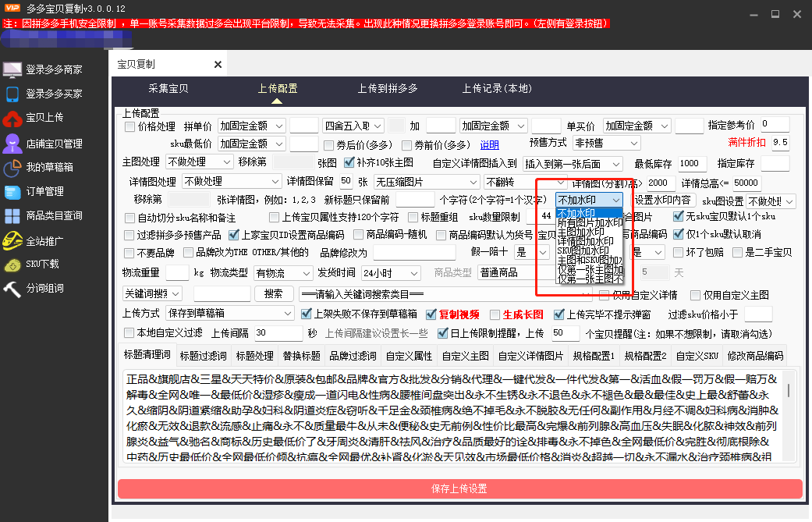812x522 pixels.
Task: Open the 修改商品编码 tab
Action: tap(755, 356)
